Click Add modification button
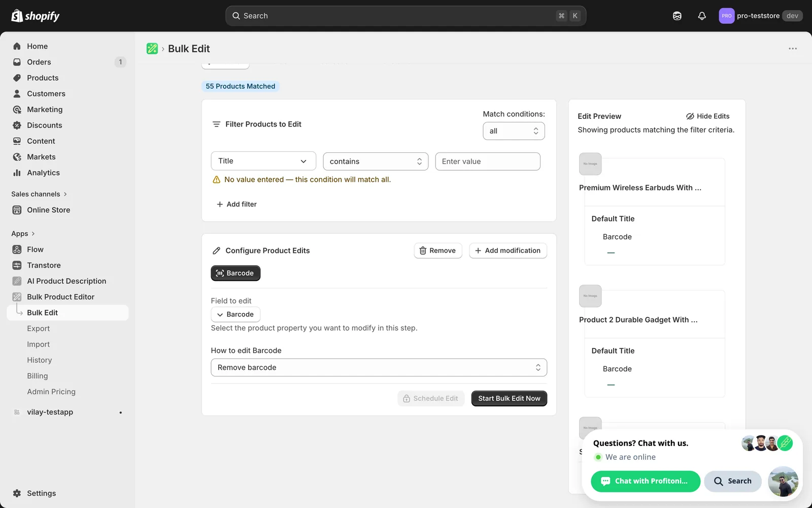This screenshot has height=508, width=812. point(508,250)
